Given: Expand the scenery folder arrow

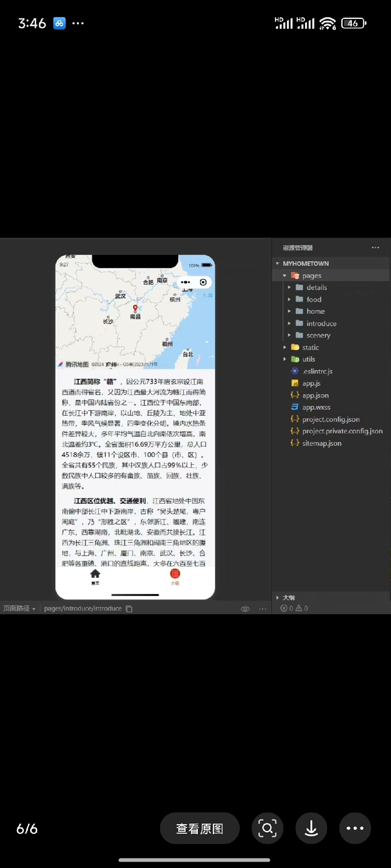Looking at the screenshot, I should click(289, 335).
